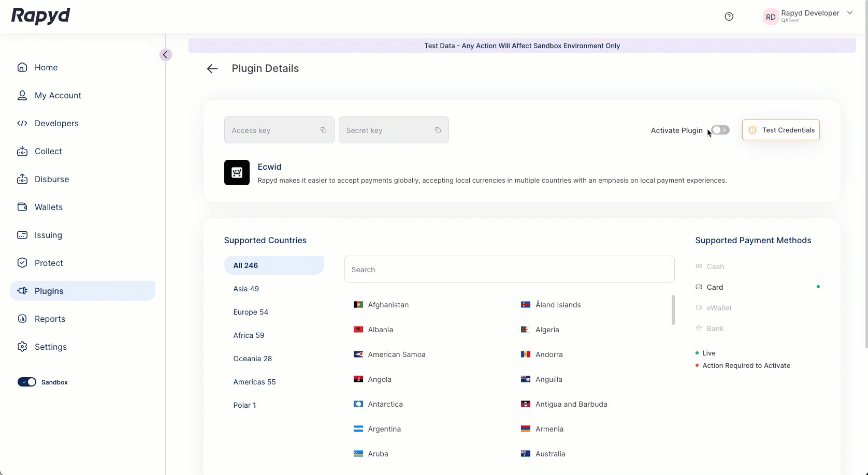Select Argentina in the country list
Viewport: 868px width, 475px height.
pos(384,429)
